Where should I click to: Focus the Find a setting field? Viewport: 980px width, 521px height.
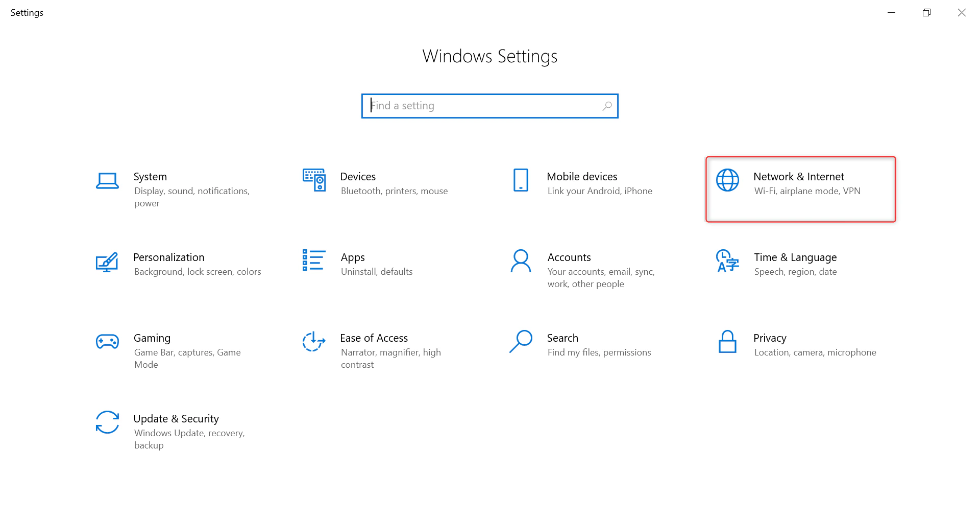coord(490,106)
